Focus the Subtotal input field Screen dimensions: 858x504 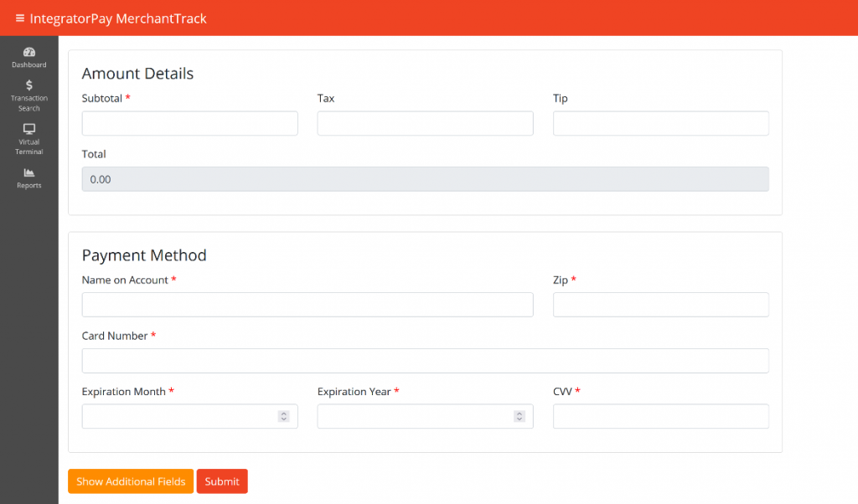click(x=189, y=123)
